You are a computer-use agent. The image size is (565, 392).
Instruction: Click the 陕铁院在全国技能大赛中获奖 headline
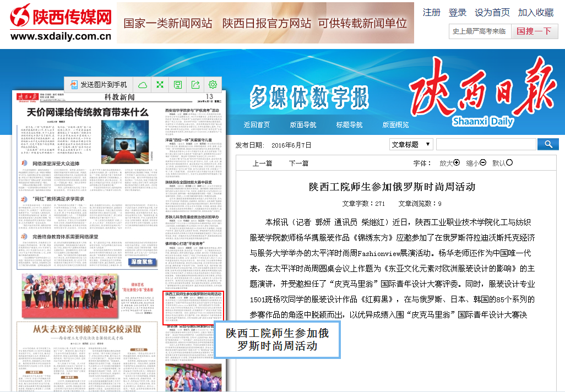tap(189, 182)
